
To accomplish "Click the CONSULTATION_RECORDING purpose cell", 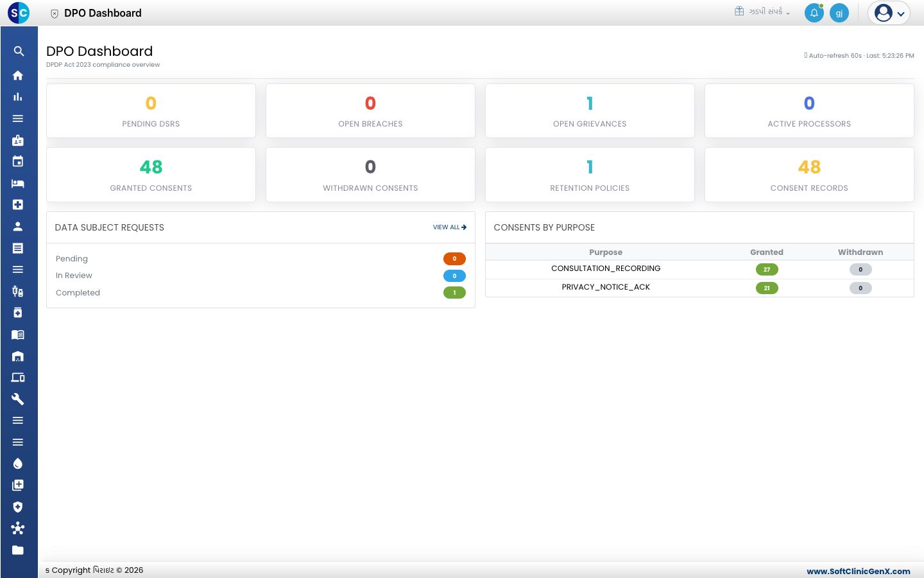I will [606, 268].
